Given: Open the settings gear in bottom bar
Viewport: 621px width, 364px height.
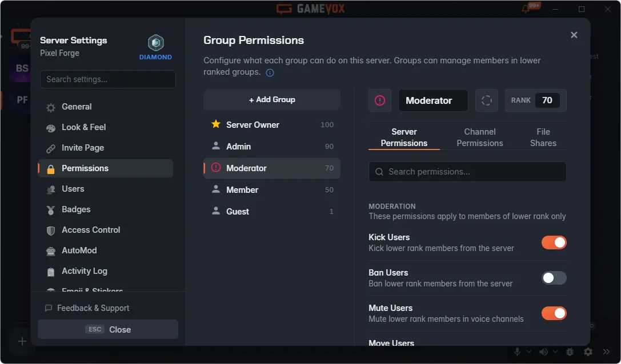Looking at the screenshot, I should (x=588, y=351).
